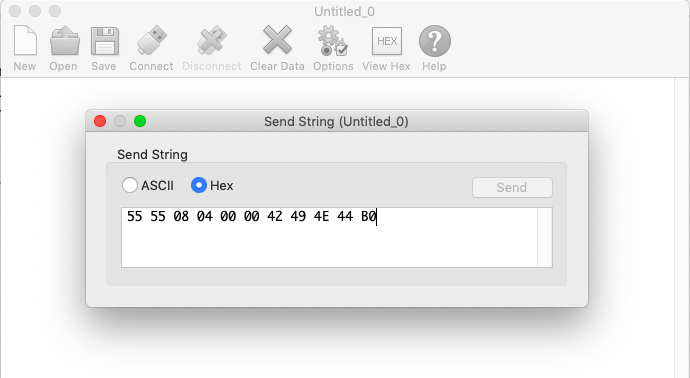This screenshot has width=690, height=378.
Task: Click inside the hex string text field
Action: 329,237
